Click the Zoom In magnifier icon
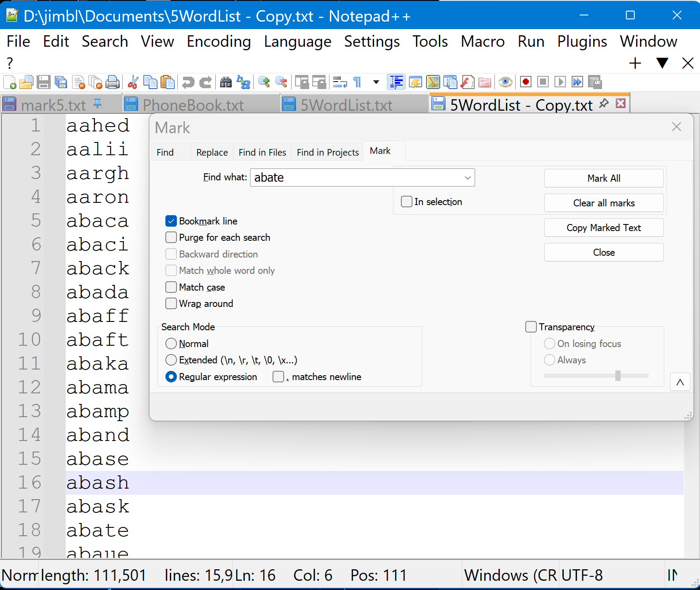This screenshot has height=590, width=700. coord(264,82)
